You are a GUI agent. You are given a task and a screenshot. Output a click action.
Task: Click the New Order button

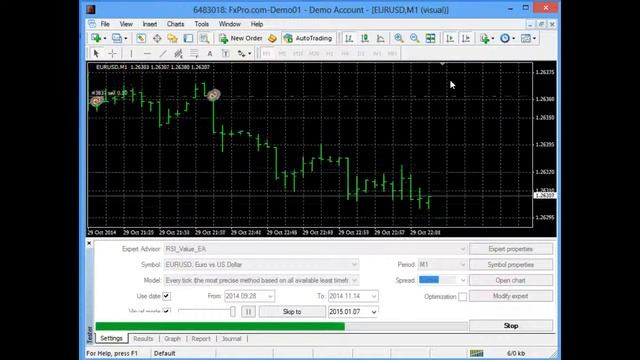click(x=241, y=38)
